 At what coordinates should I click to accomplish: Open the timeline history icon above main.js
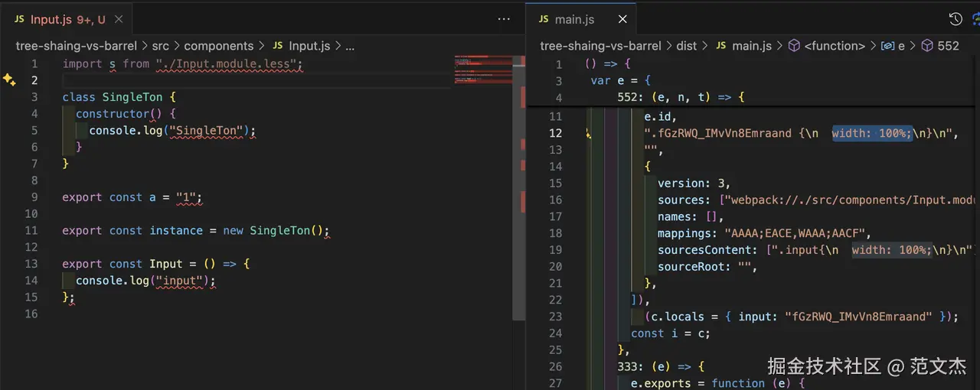[955, 19]
